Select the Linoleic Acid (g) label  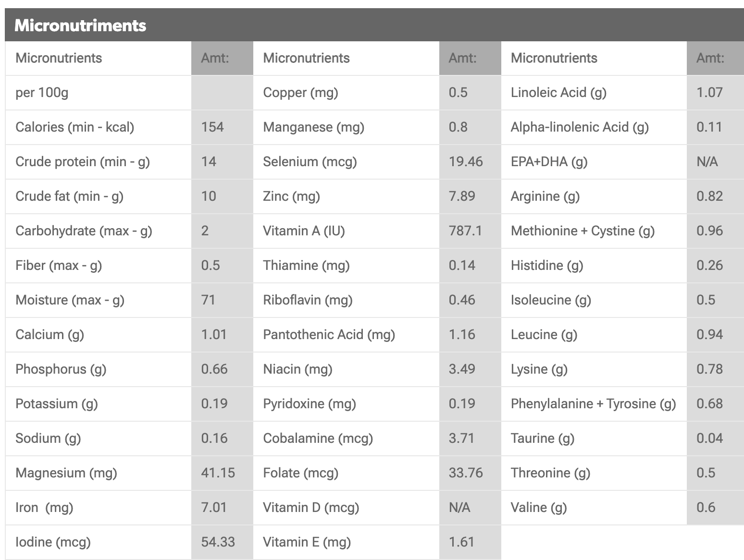click(x=558, y=93)
